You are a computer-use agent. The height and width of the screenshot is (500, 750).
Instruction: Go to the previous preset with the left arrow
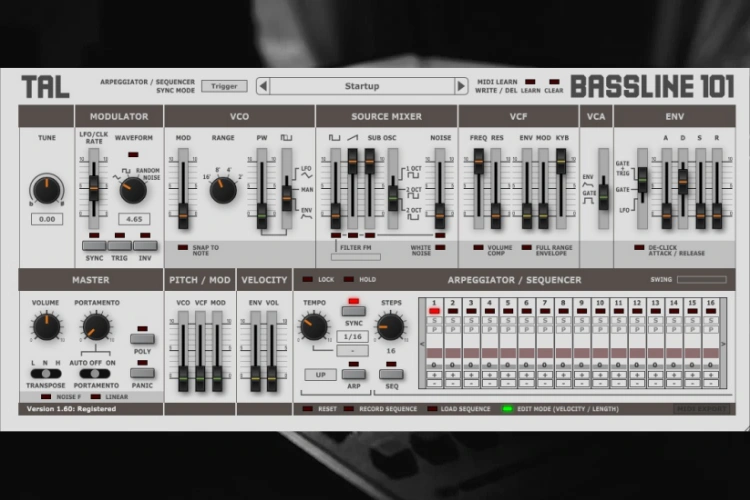263,86
